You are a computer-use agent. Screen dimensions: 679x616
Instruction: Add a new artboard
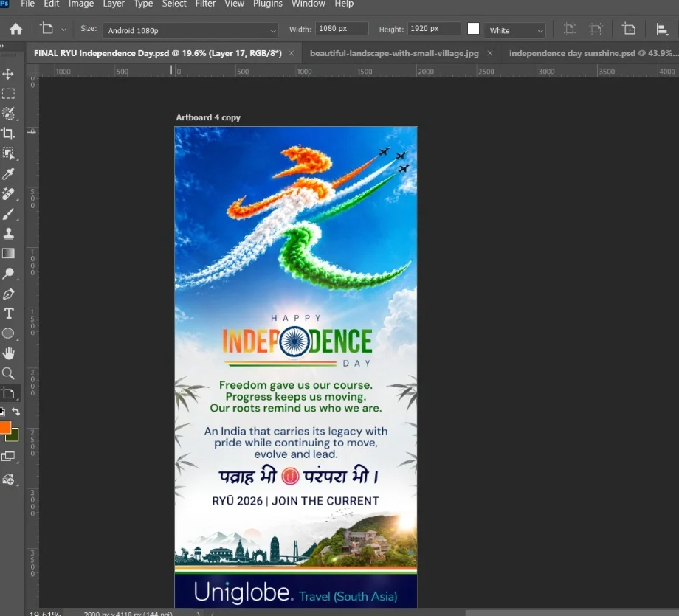click(x=629, y=29)
